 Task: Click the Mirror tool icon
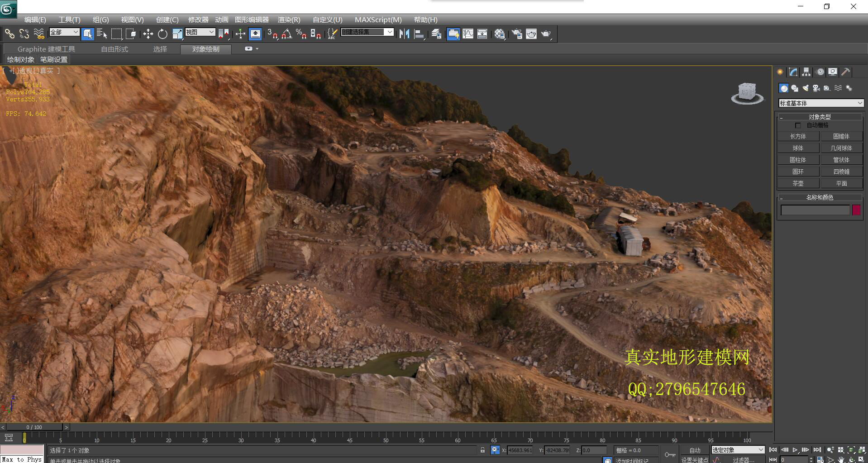point(404,33)
